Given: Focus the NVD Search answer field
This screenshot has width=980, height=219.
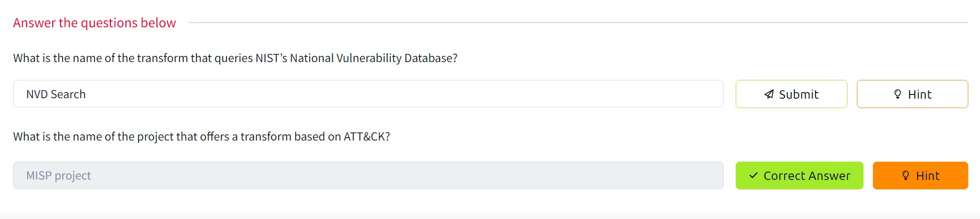Looking at the screenshot, I should click(x=368, y=94).
